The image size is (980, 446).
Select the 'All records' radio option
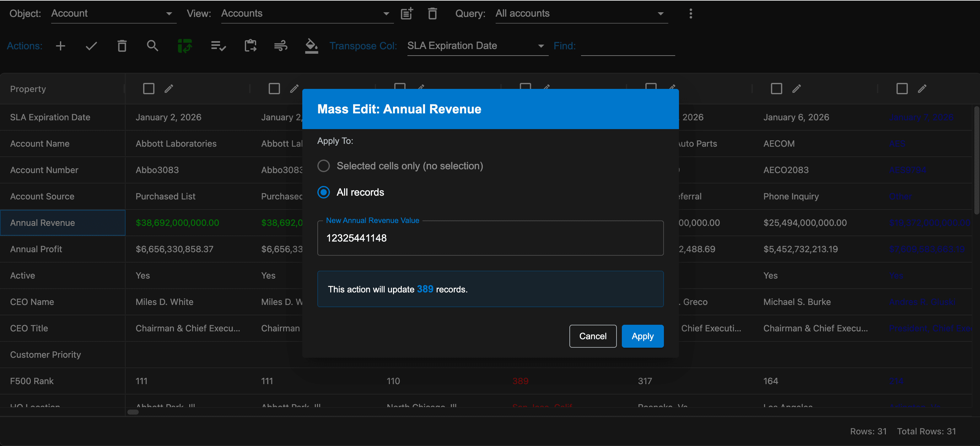(x=323, y=192)
